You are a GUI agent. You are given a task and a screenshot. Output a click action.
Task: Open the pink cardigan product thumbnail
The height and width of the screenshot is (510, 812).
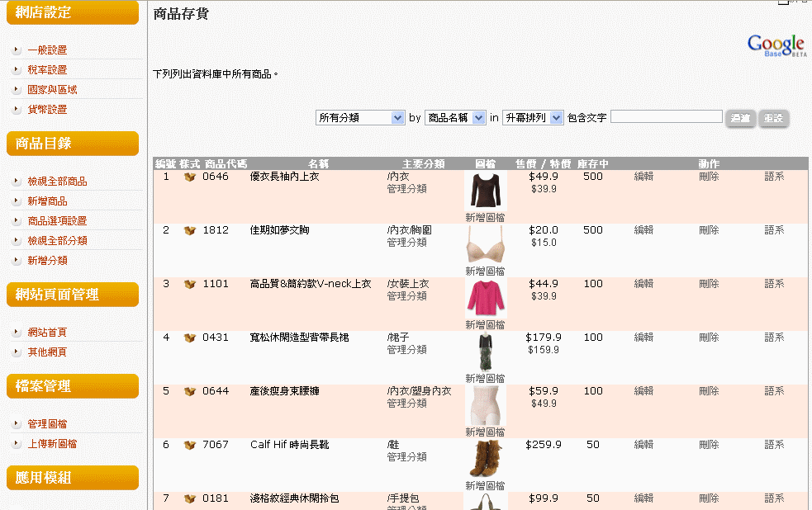pyautogui.click(x=485, y=297)
